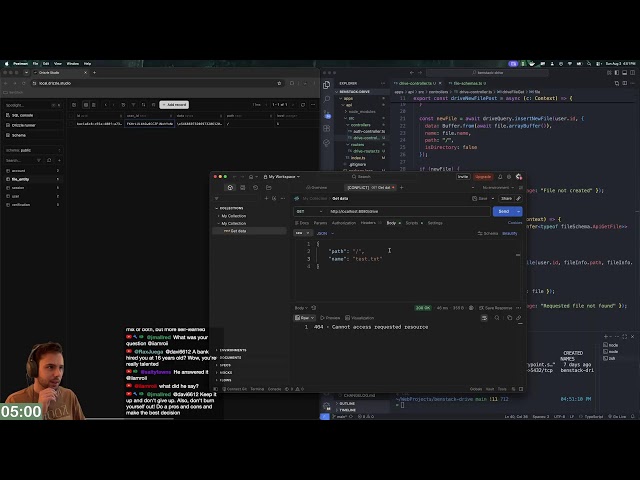Search response body magnifier icon in Postman
This screenshot has width=640, height=480.
tap(497, 318)
